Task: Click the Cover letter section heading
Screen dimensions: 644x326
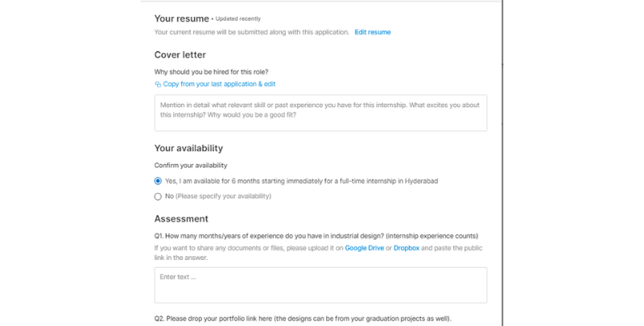Action: pos(180,55)
